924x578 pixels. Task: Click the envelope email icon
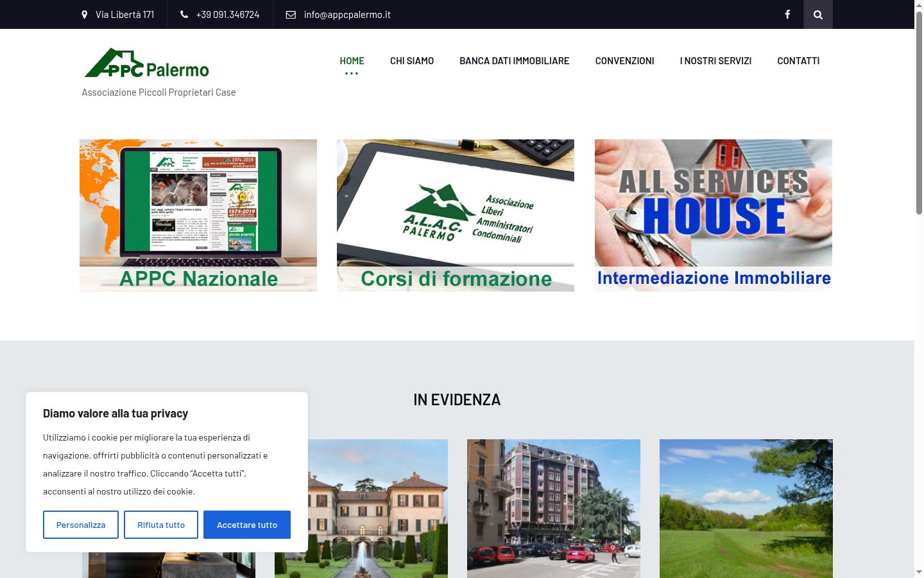tap(291, 14)
